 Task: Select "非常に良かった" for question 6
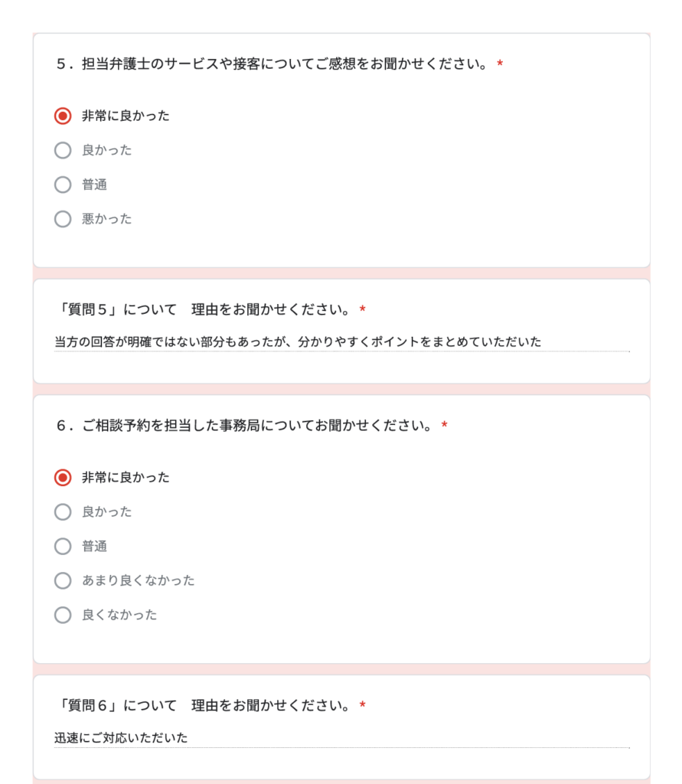63,478
